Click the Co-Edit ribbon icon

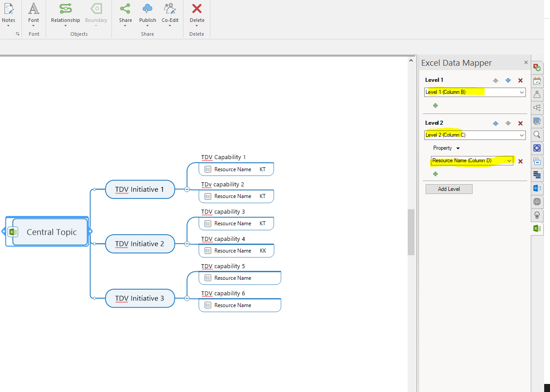[170, 9]
